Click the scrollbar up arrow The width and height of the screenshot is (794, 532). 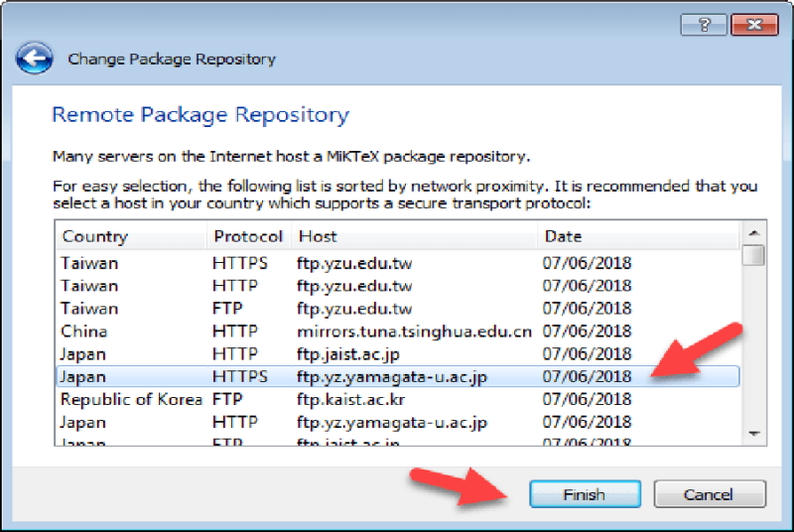(754, 233)
